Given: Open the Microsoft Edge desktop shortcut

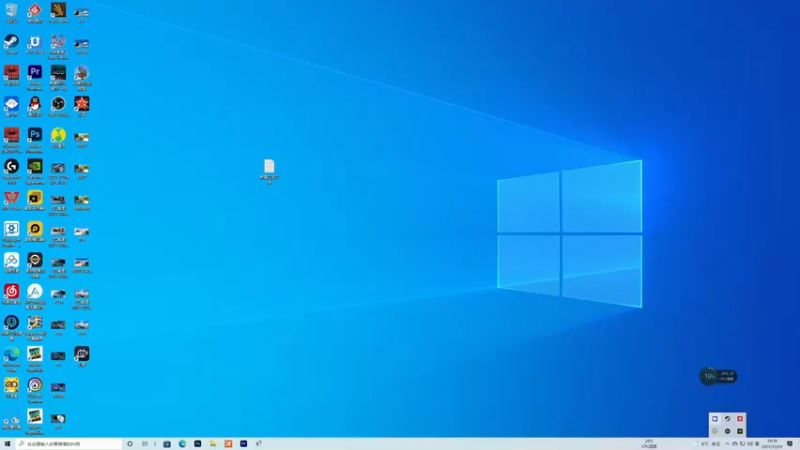Looking at the screenshot, I should click(11, 359).
